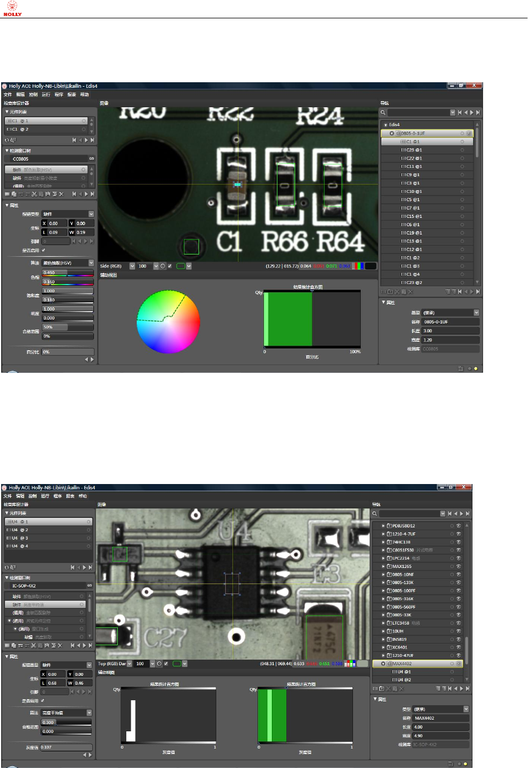532x768 pixels.
Task: Toggle eye icon for MAX1265 row
Action: (459, 566)
